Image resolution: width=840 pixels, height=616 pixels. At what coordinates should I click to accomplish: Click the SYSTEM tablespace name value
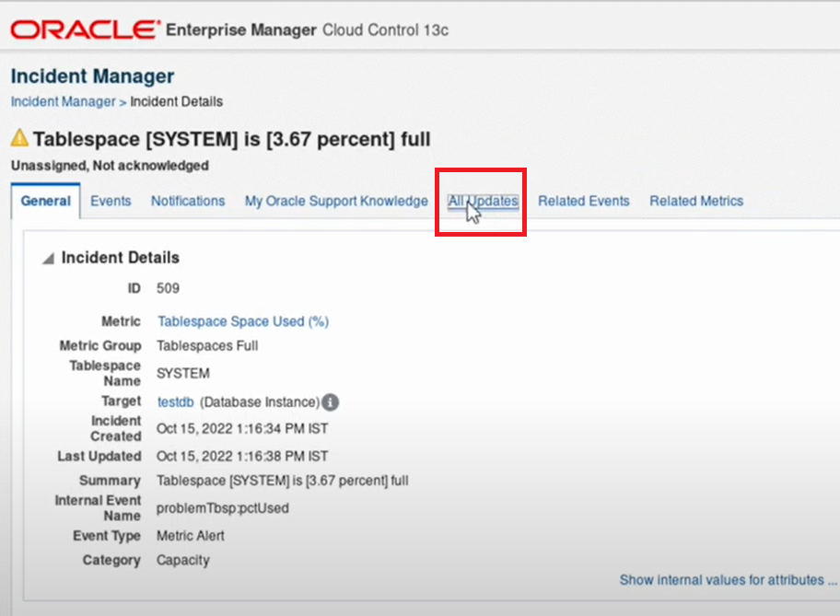point(182,373)
